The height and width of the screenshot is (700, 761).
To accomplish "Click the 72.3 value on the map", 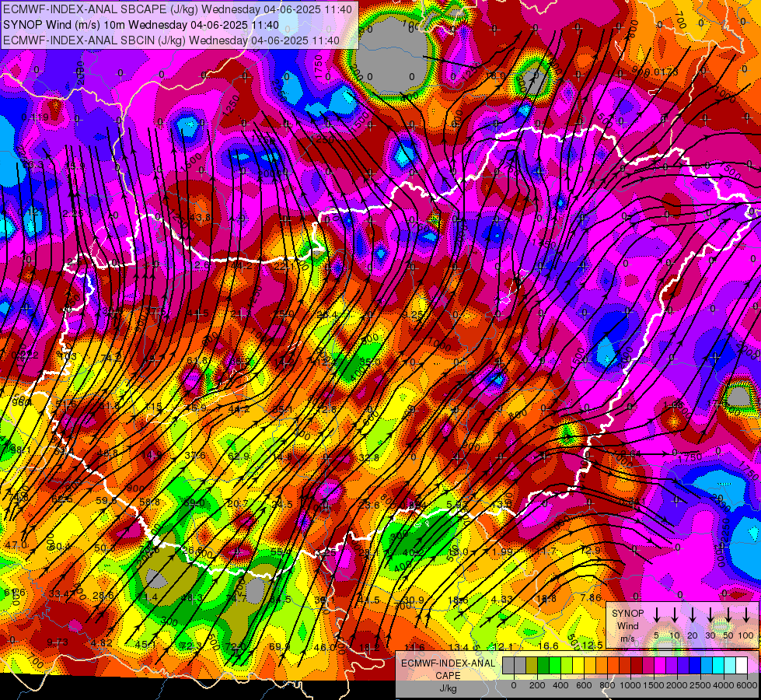I will click(x=190, y=646).
